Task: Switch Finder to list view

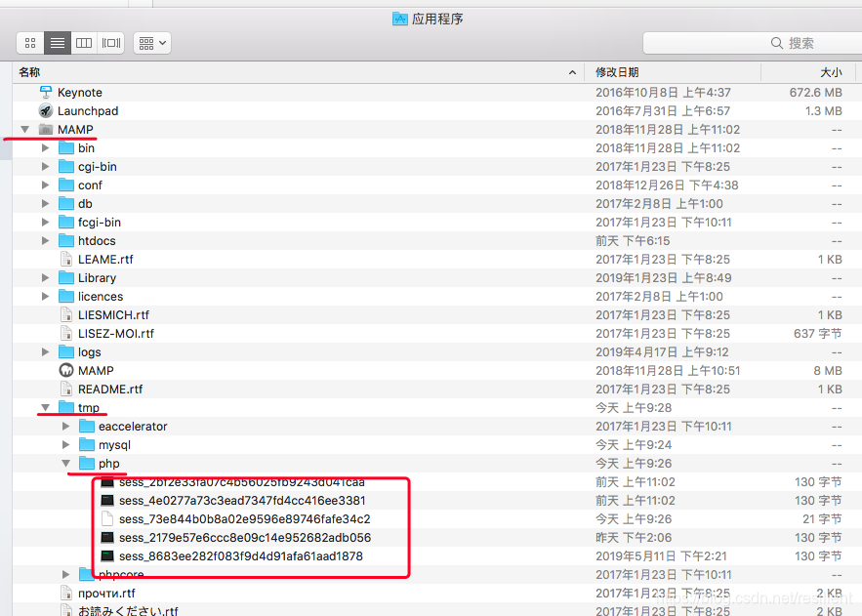Action: [x=58, y=43]
